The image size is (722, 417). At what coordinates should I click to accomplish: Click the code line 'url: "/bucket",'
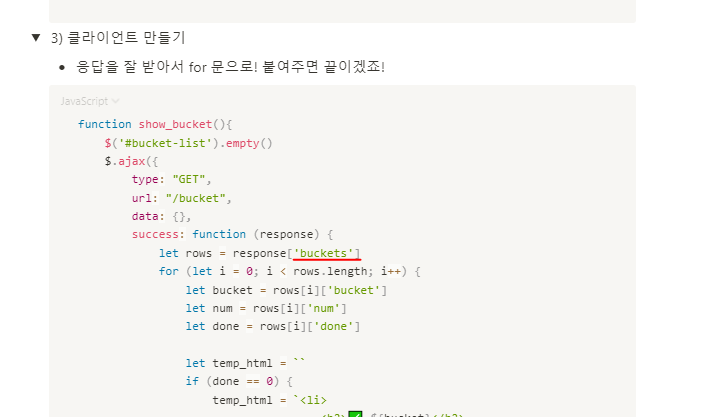[x=181, y=198]
